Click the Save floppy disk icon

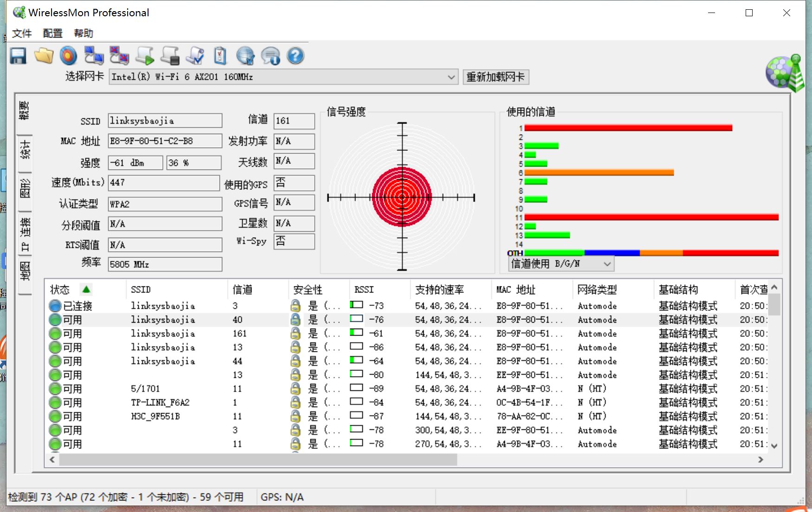pos(19,56)
